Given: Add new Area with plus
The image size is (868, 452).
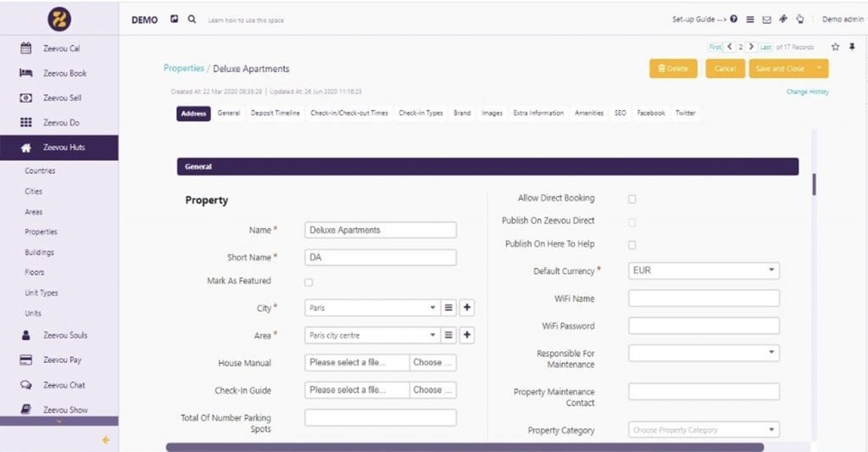Looking at the screenshot, I should pos(467,335).
